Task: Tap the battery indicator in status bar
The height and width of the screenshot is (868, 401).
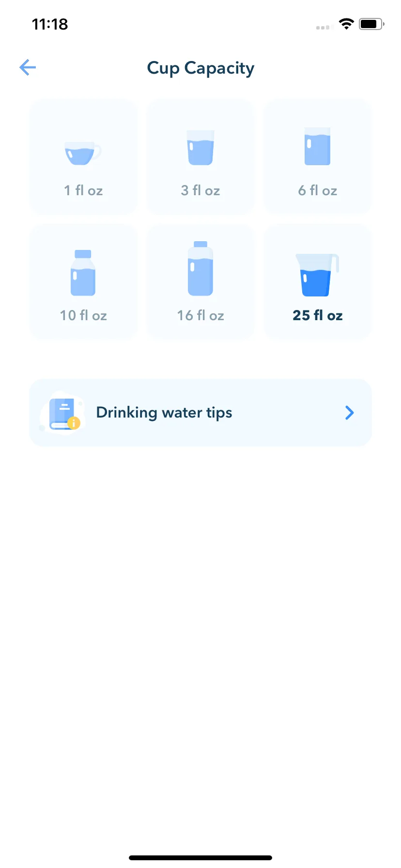Action: point(371,24)
